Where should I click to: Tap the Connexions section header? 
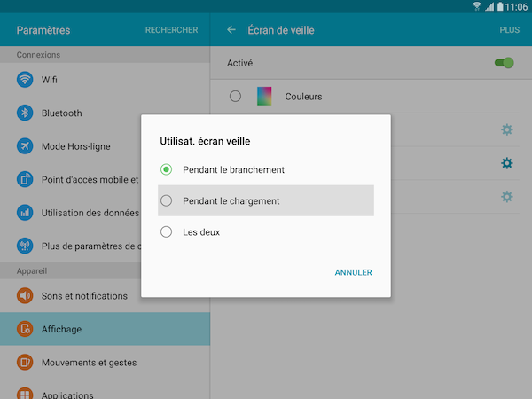tap(38, 55)
